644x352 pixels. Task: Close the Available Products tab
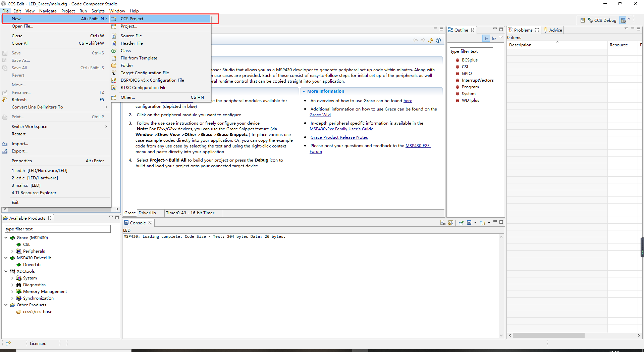pos(50,218)
